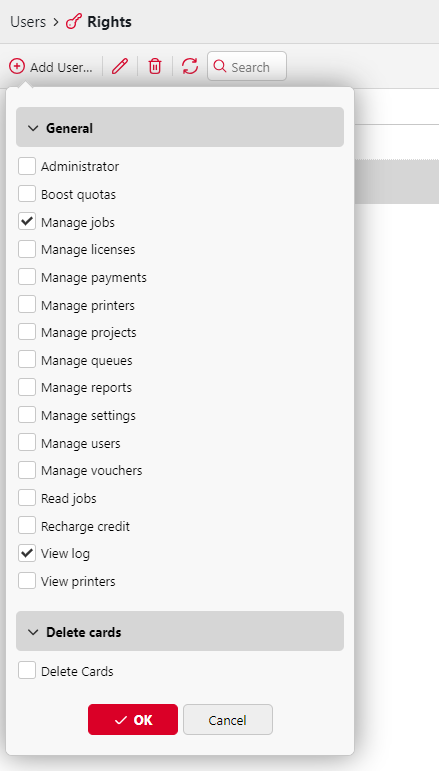Click the trash delete icon
Screen dimensions: 439x771
(155, 66)
